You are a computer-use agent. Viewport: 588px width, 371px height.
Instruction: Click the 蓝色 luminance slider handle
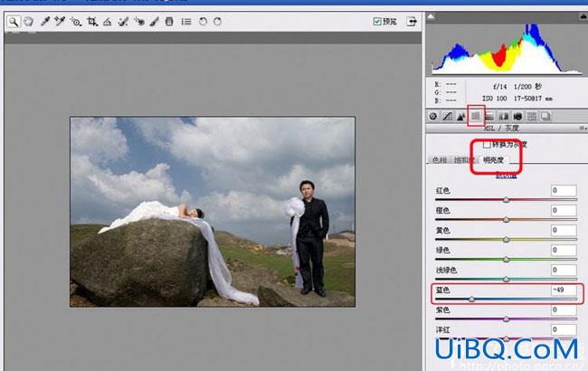[471, 299]
